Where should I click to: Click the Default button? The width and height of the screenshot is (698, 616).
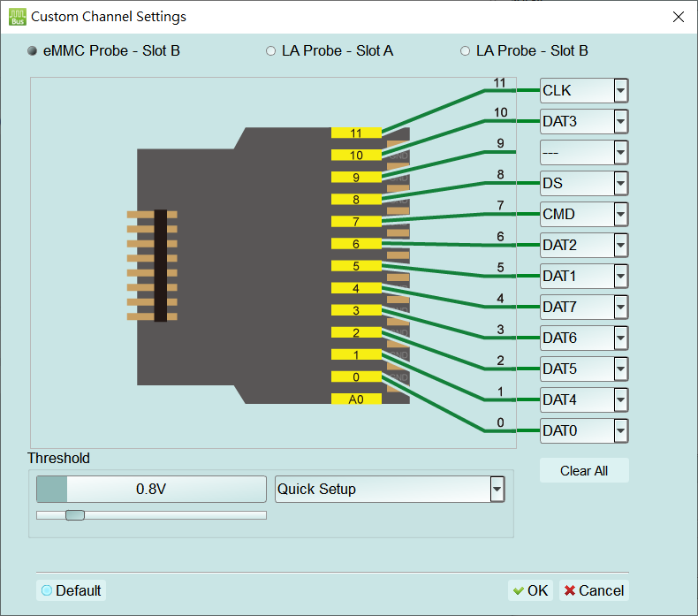point(72,590)
